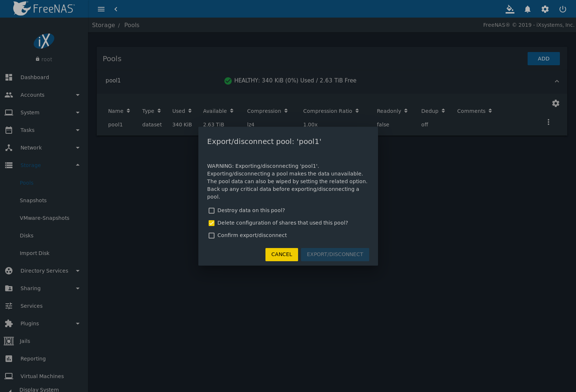576x392 pixels.
Task: Click the power icon
Action: pyautogui.click(x=563, y=9)
